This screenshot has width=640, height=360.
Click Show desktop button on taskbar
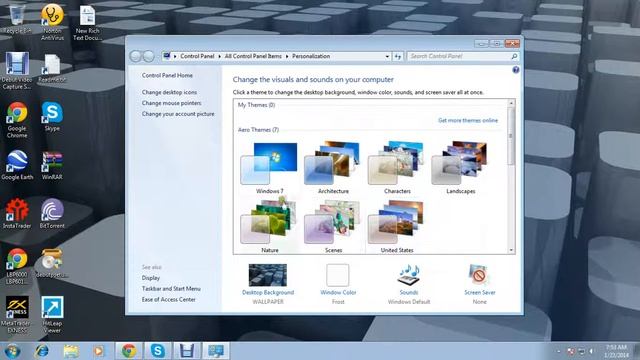[637, 351]
